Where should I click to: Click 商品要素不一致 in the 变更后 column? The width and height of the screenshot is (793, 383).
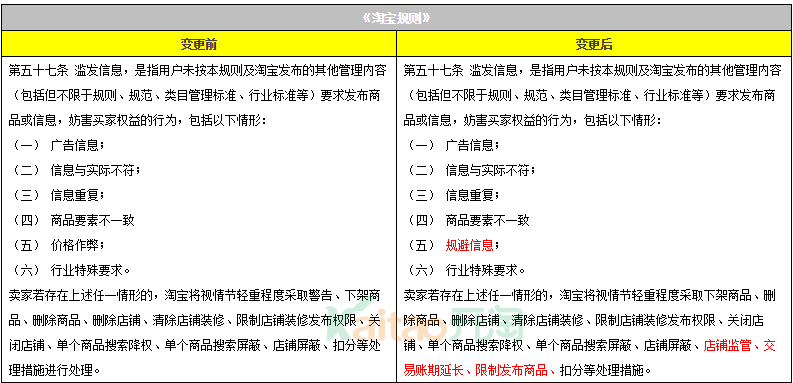488,220
